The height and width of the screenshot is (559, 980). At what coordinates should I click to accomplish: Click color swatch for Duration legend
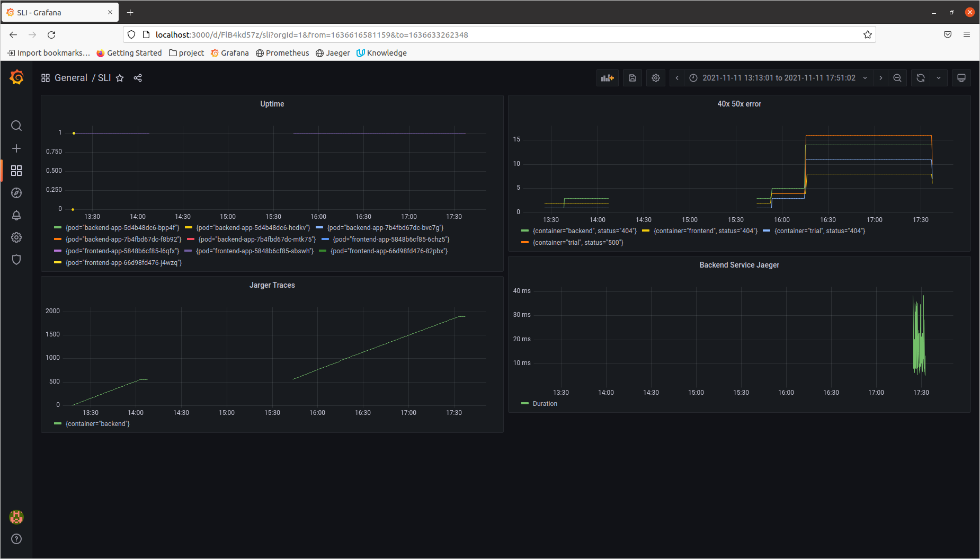pos(525,404)
